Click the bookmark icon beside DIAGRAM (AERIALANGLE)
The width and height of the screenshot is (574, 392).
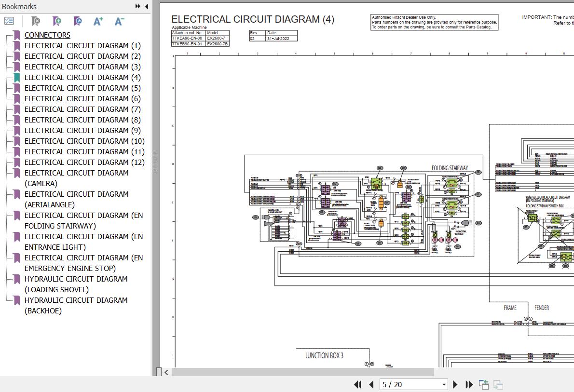(x=17, y=194)
